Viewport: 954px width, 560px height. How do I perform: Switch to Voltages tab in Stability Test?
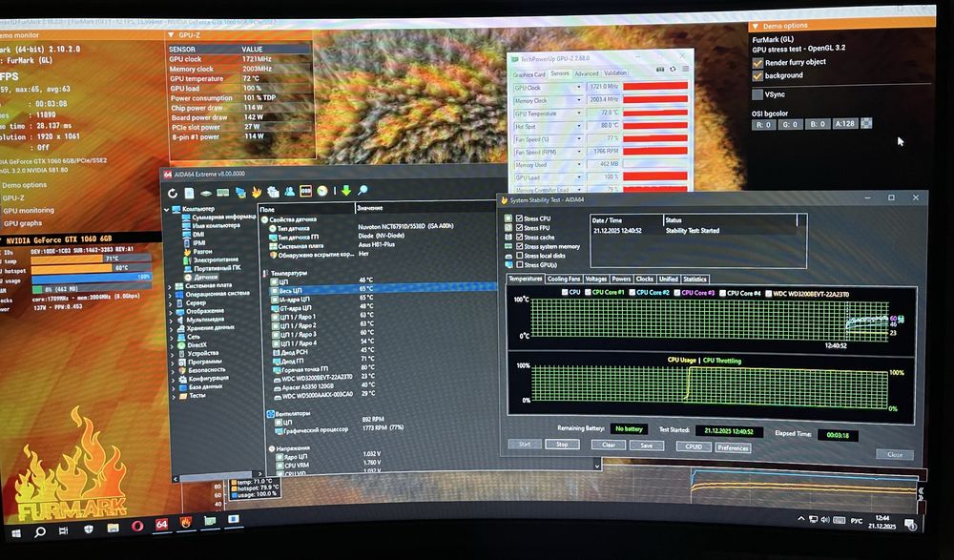[x=595, y=279]
